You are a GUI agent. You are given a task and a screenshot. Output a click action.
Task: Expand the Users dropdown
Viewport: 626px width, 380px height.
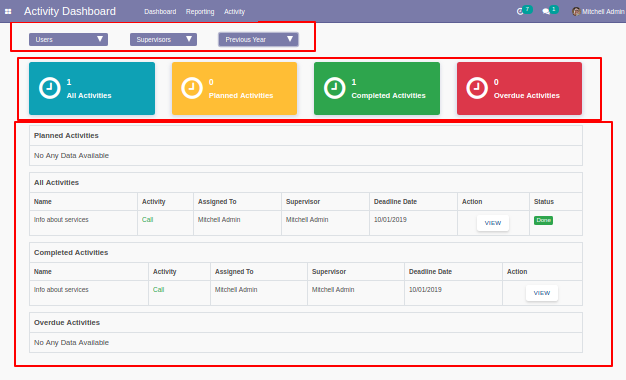click(68, 40)
